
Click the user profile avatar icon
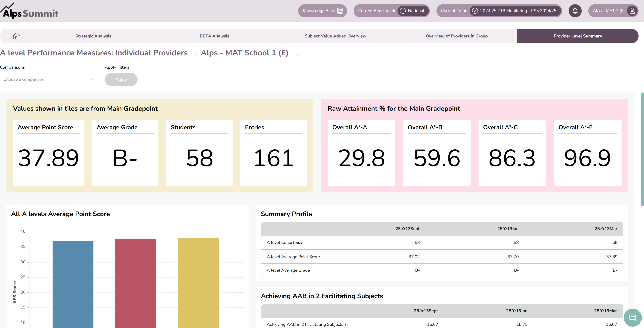pos(632,11)
